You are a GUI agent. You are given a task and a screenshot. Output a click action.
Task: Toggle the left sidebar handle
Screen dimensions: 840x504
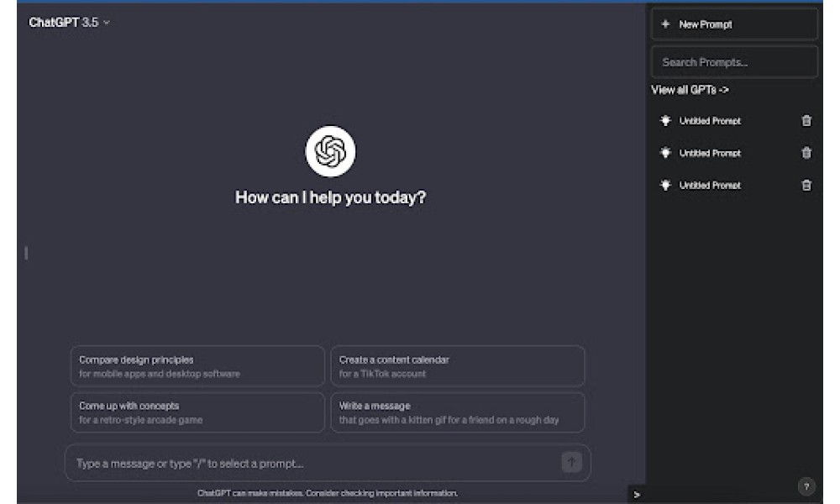tap(26, 253)
